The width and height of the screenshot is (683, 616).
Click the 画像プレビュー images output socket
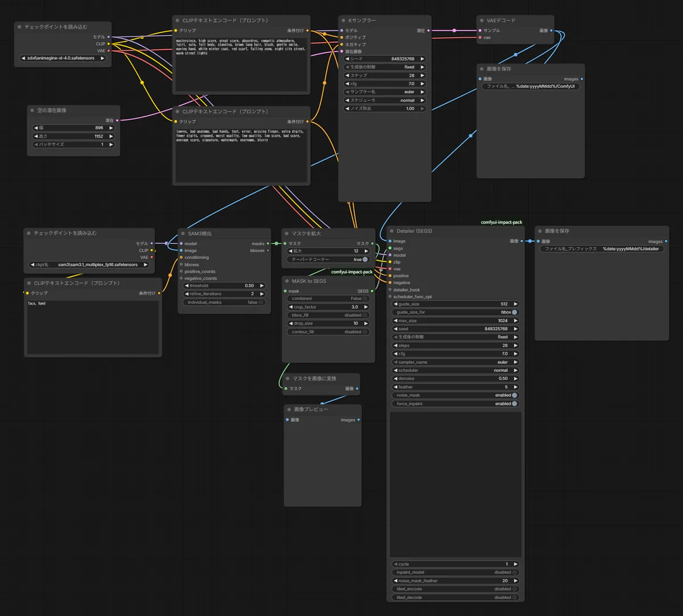click(359, 420)
